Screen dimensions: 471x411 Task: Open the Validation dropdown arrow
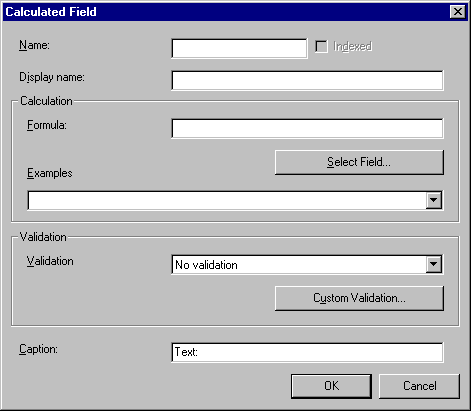coord(434,264)
